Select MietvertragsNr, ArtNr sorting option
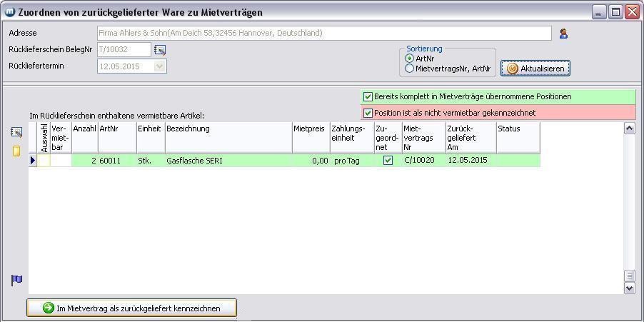The image size is (644, 322). pyautogui.click(x=410, y=69)
